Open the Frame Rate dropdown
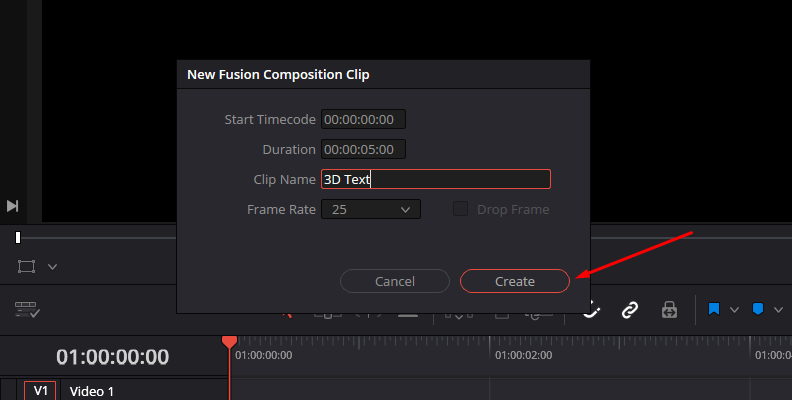The width and height of the screenshot is (792, 400). point(370,209)
